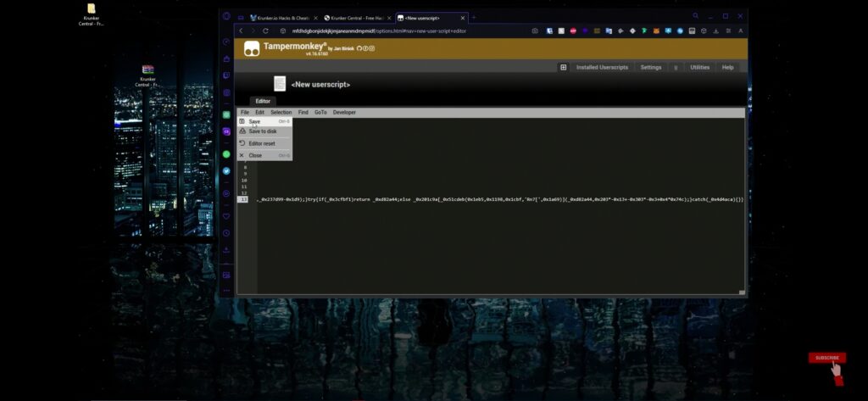Open the GoTo menu
The height and width of the screenshot is (401, 868).
320,113
